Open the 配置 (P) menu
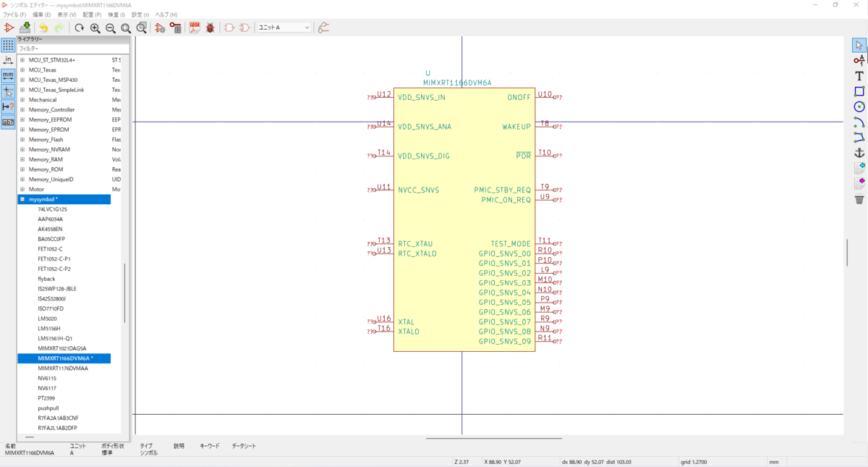868x467 pixels. click(x=92, y=14)
